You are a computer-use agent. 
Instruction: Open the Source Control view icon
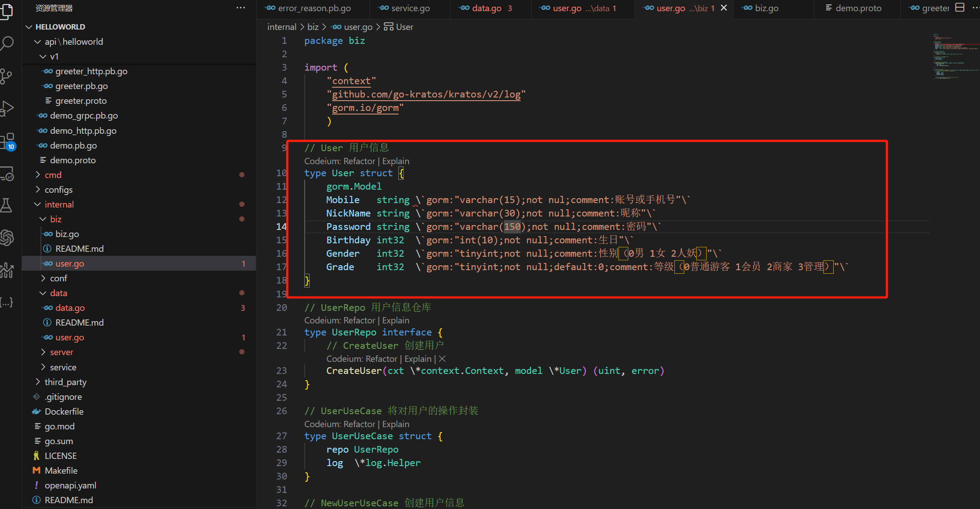[x=6, y=76]
